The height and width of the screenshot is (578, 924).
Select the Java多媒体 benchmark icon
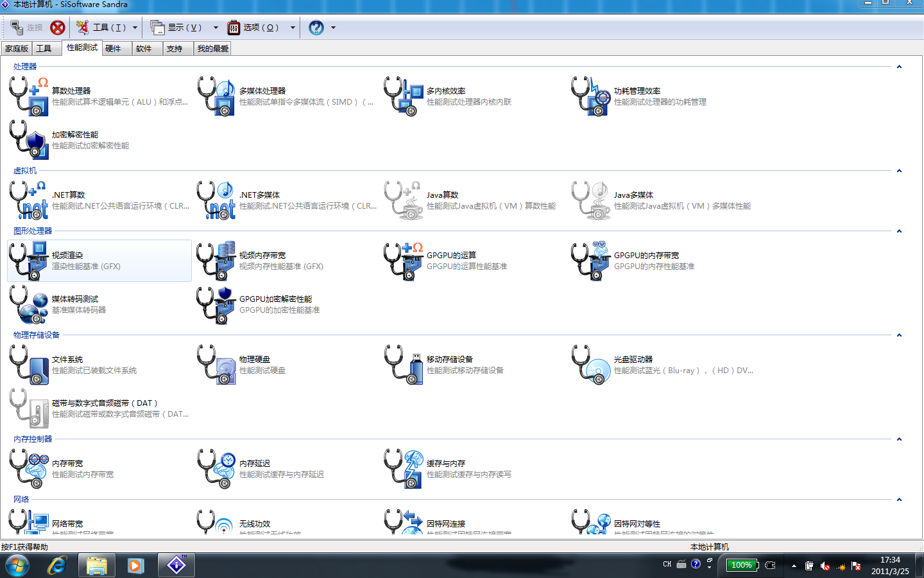[x=592, y=200]
